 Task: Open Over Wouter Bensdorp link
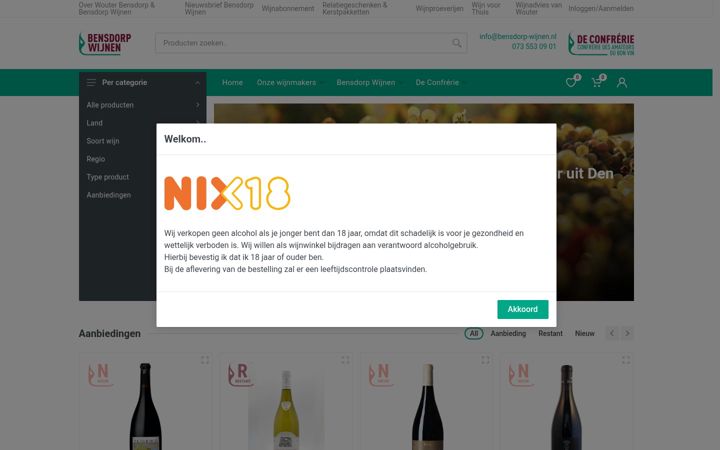(117, 8)
